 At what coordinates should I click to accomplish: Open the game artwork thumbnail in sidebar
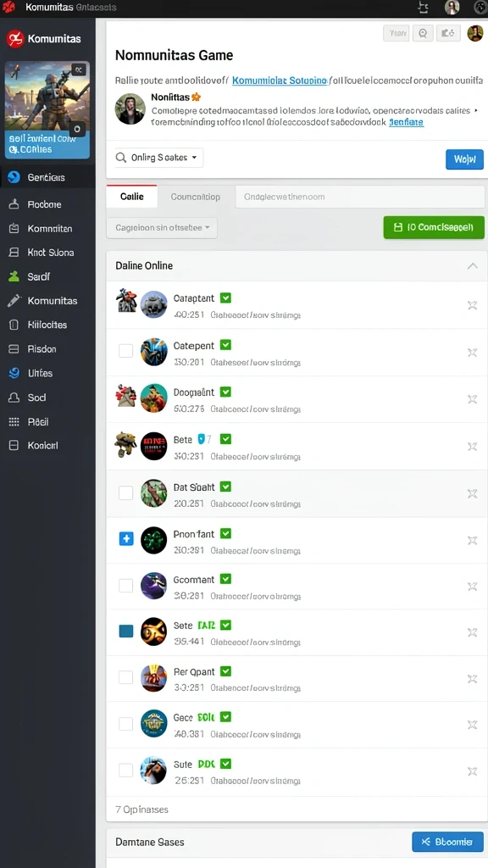pos(47,110)
